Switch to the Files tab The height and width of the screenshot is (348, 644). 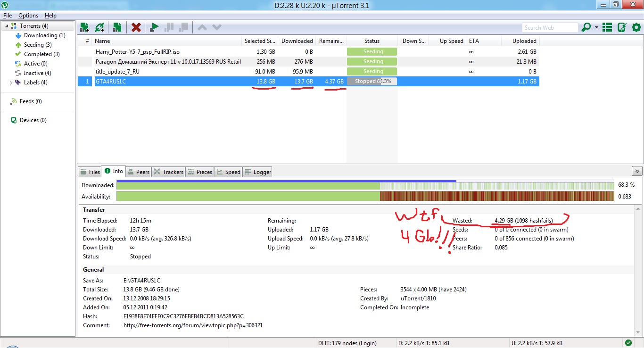pyautogui.click(x=90, y=172)
